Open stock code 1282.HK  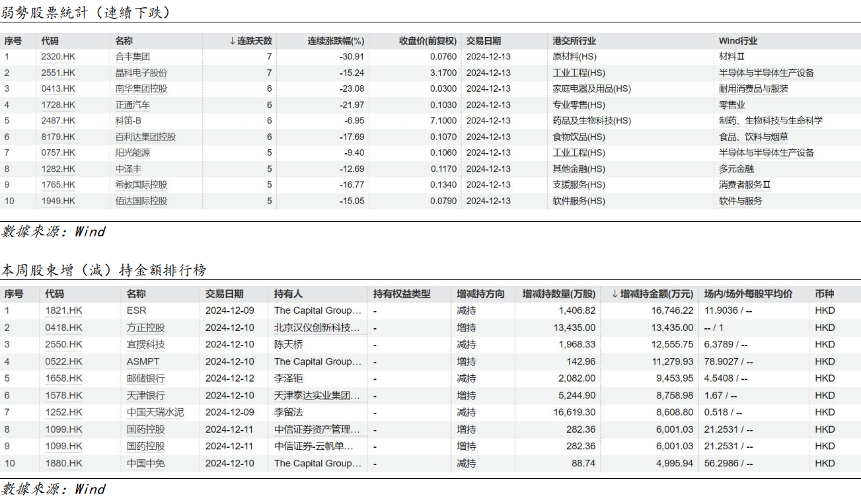click(x=58, y=169)
